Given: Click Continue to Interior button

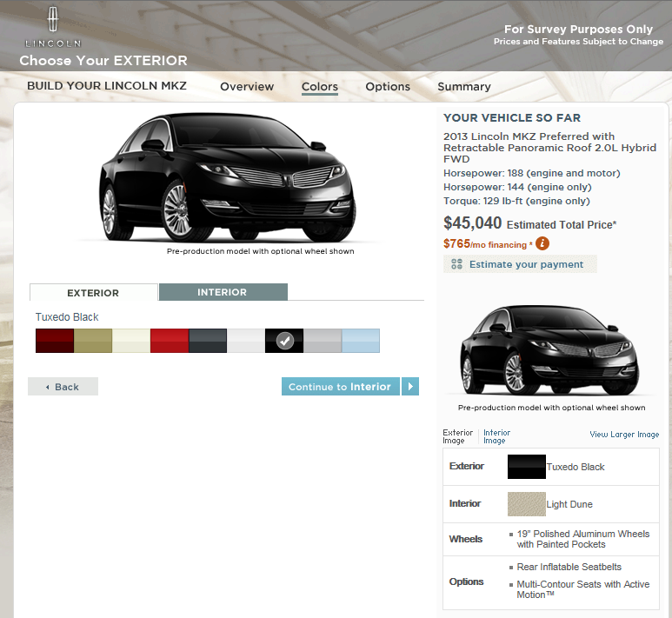Looking at the screenshot, I should (341, 386).
